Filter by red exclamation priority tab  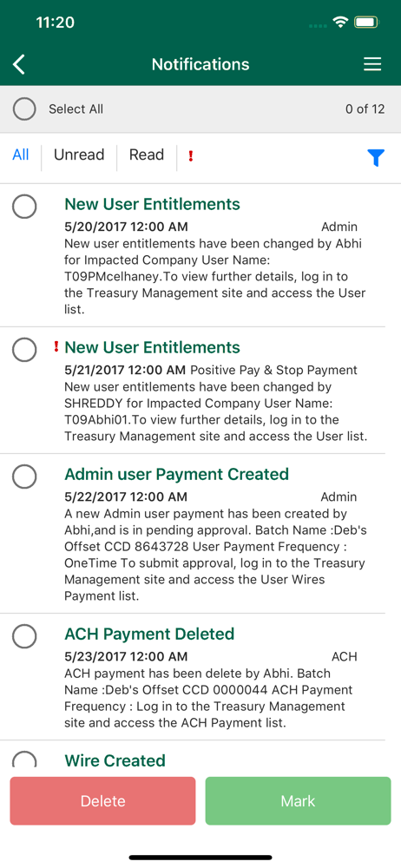pos(191,155)
